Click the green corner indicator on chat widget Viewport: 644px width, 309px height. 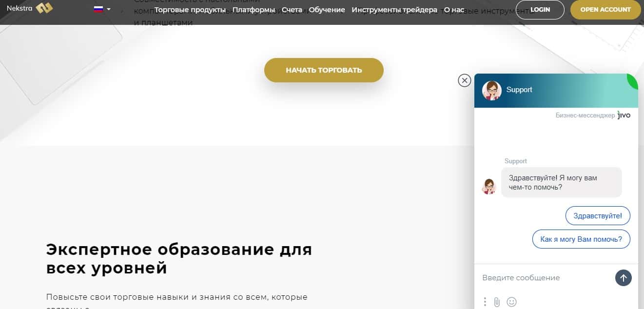click(633, 80)
